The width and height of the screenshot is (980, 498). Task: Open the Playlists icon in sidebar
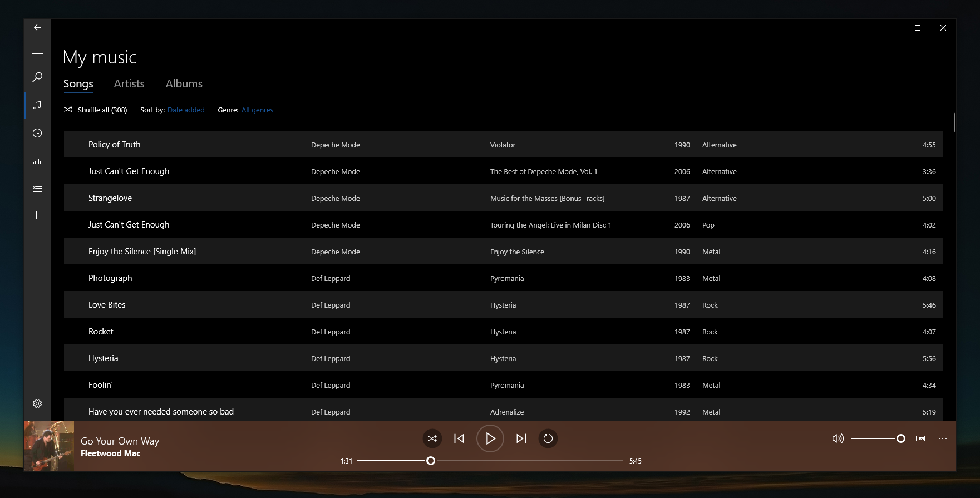[37, 189]
